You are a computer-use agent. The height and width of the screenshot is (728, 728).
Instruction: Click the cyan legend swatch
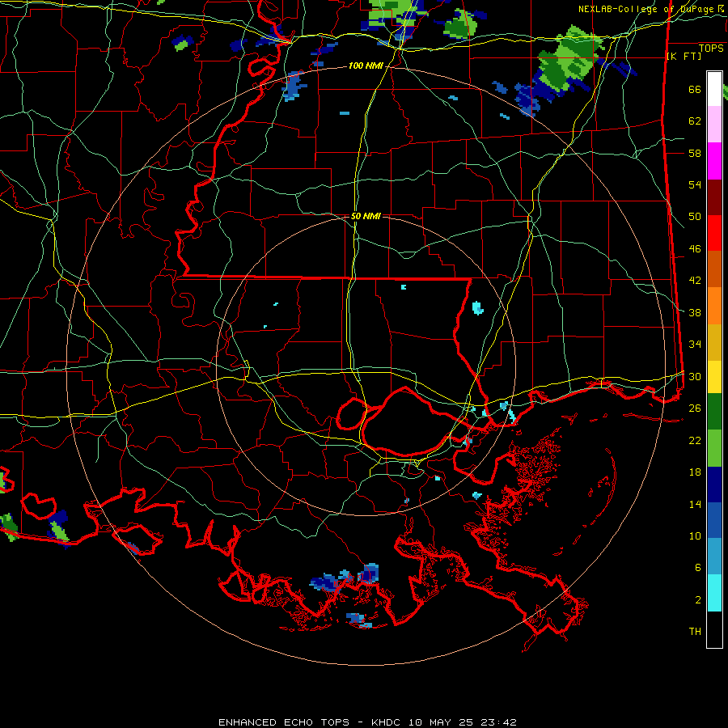pos(714,593)
